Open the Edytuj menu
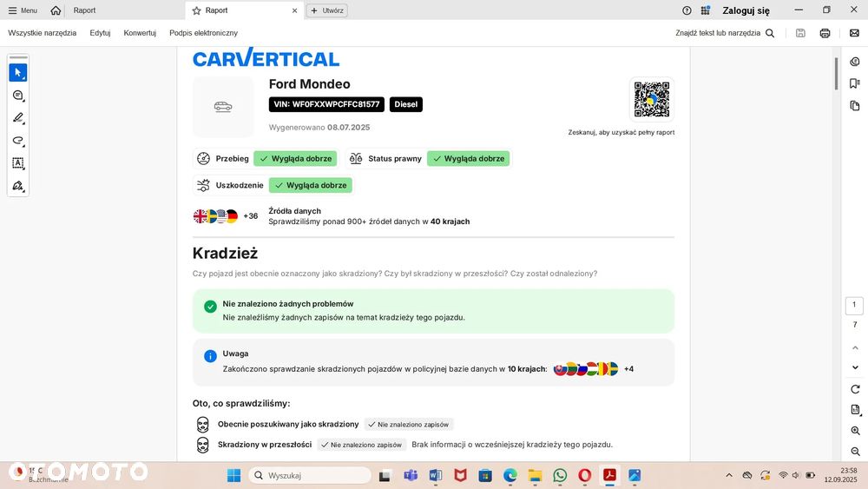 click(100, 33)
